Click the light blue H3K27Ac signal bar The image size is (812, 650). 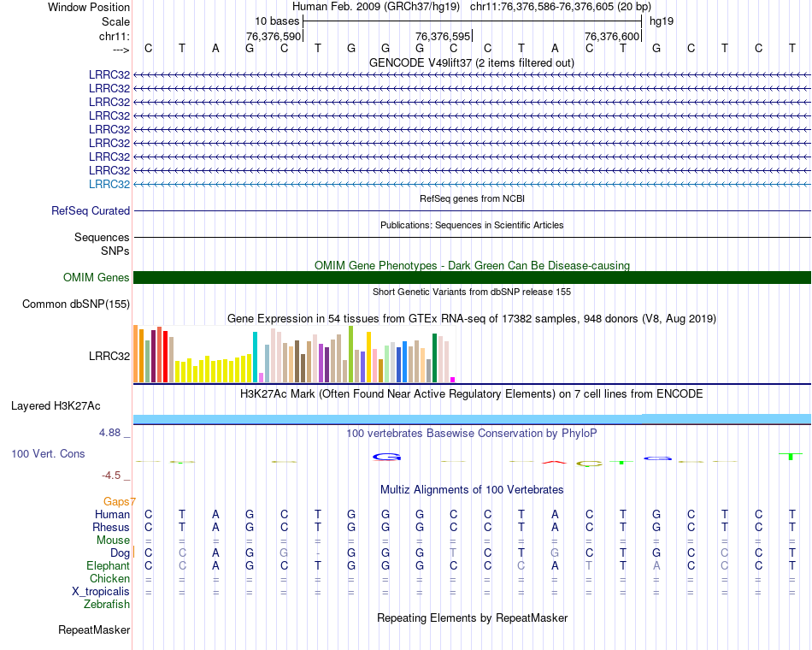pyautogui.click(x=472, y=418)
